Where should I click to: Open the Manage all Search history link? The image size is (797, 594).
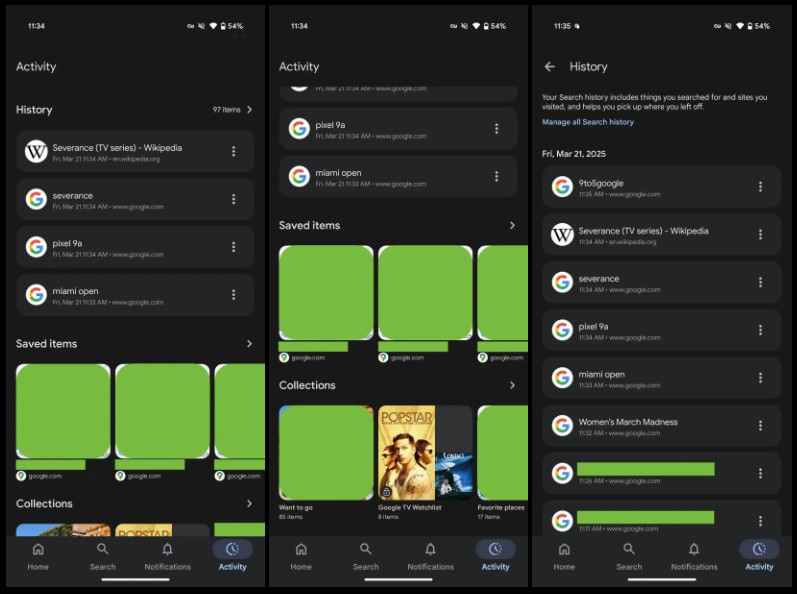587,122
